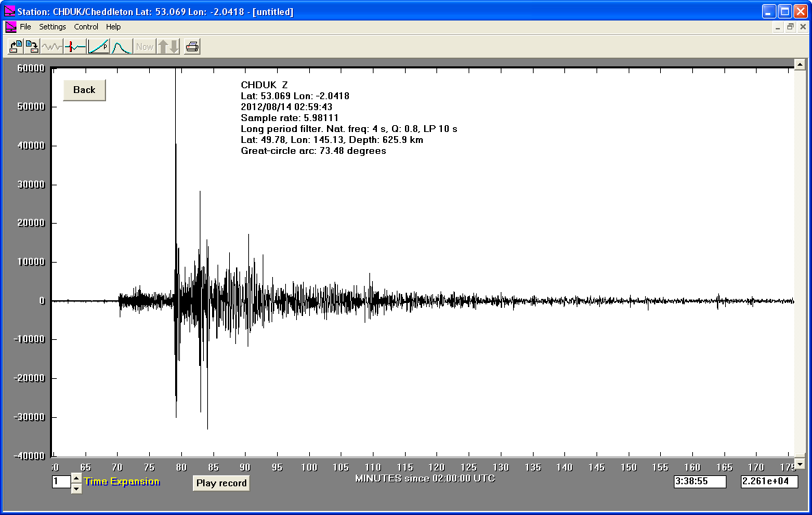Decrease Time Expansion with down arrow
This screenshot has width=812, height=515.
76,488
